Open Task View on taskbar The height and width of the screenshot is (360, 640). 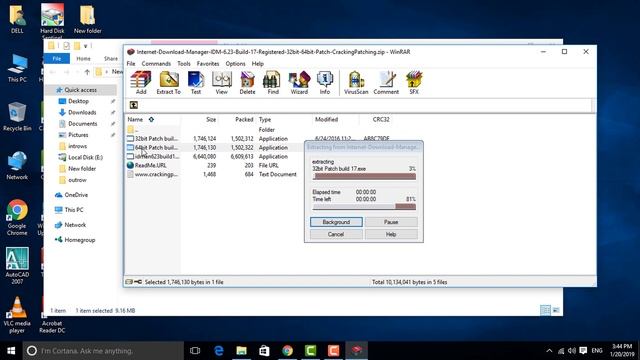(x=195, y=351)
